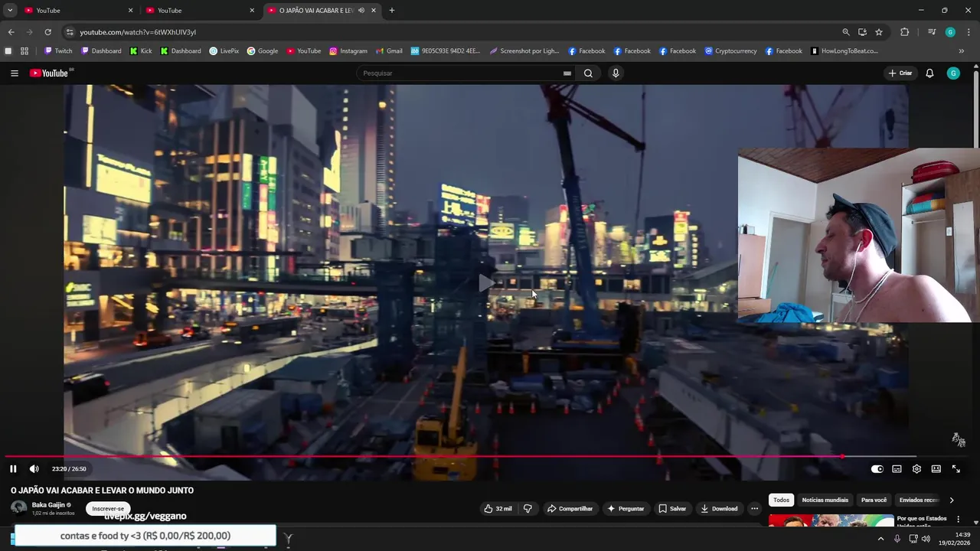Open the Cryptocurrency bookmark
The width and height of the screenshot is (980, 551).
pyautogui.click(x=730, y=51)
